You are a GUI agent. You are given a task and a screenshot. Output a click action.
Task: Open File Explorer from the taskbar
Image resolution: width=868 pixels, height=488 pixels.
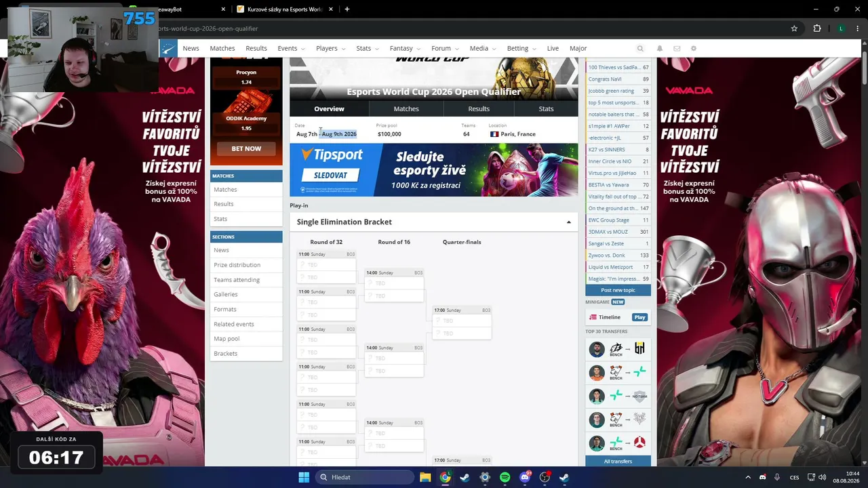pyautogui.click(x=425, y=477)
